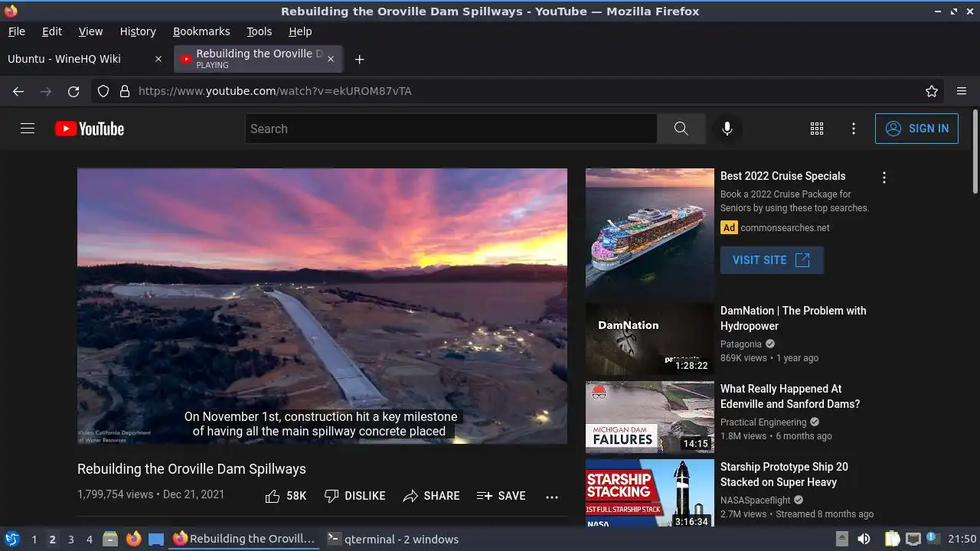Open the YouTube guide hamburger menu
Screen dimensions: 980x551
click(28, 129)
